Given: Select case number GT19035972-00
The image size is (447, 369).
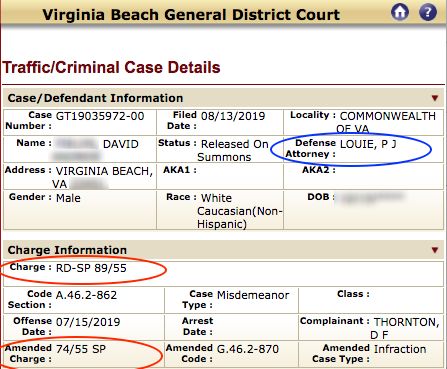Looking at the screenshot, I should click(100, 116).
